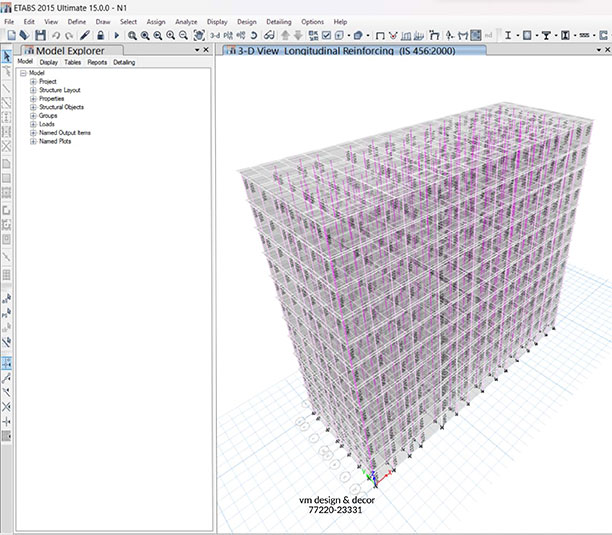Click the Undo arrow icon

click(54, 35)
